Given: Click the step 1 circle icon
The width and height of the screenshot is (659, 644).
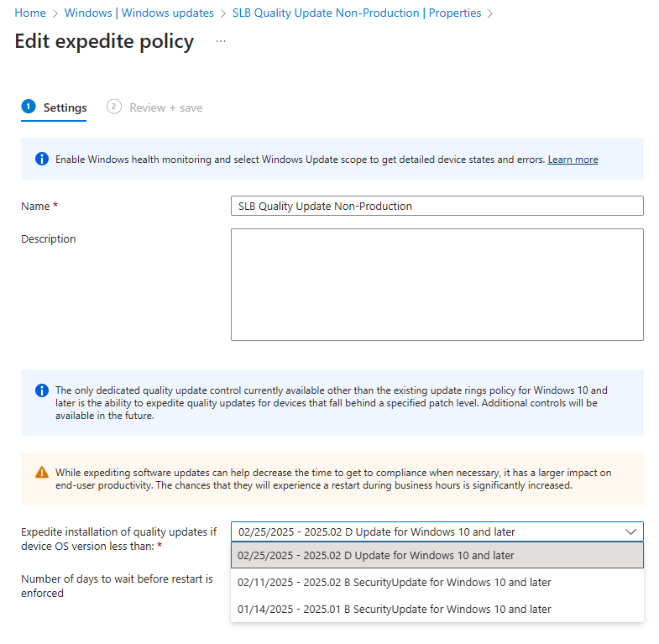Looking at the screenshot, I should [29, 107].
